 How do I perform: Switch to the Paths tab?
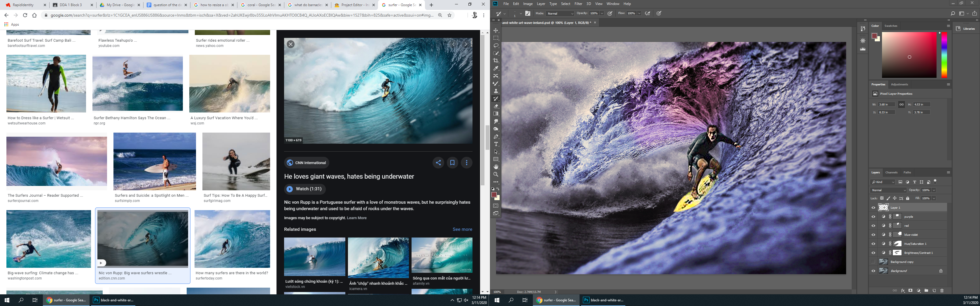pos(907,172)
